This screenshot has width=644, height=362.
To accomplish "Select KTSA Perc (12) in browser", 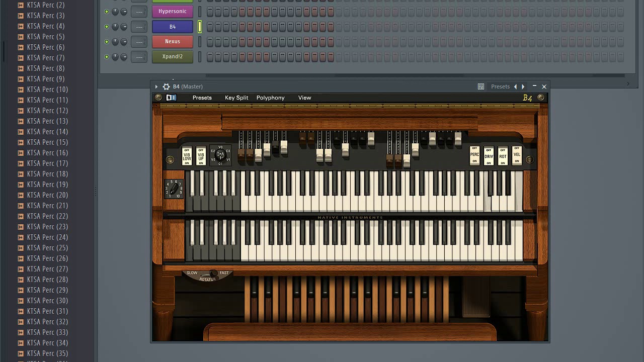I will pos(47,111).
